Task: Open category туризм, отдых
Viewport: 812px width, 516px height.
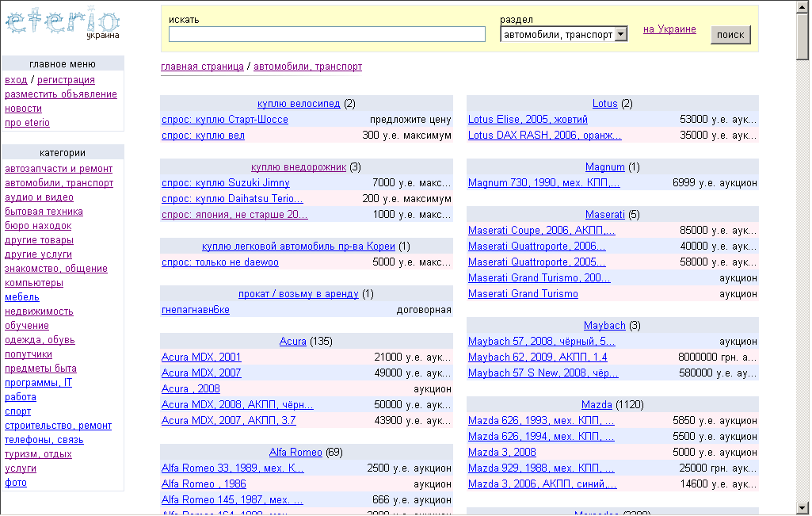Action: pyautogui.click(x=38, y=454)
